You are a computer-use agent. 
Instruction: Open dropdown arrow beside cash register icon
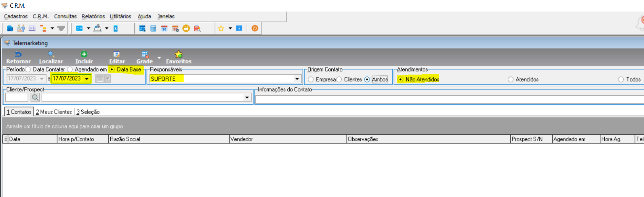(x=107, y=28)
